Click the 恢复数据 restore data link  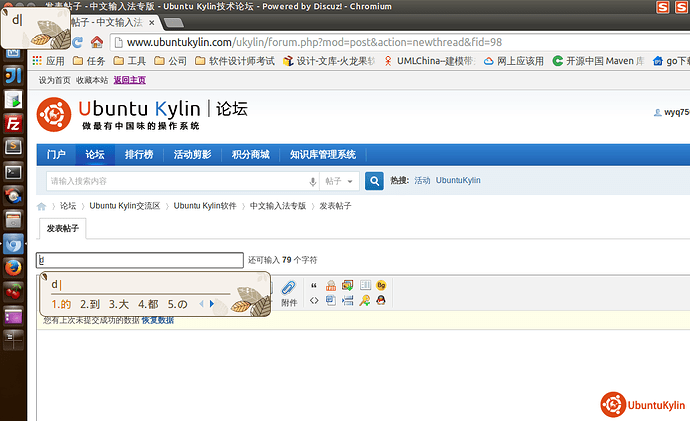tap(158, 320)
